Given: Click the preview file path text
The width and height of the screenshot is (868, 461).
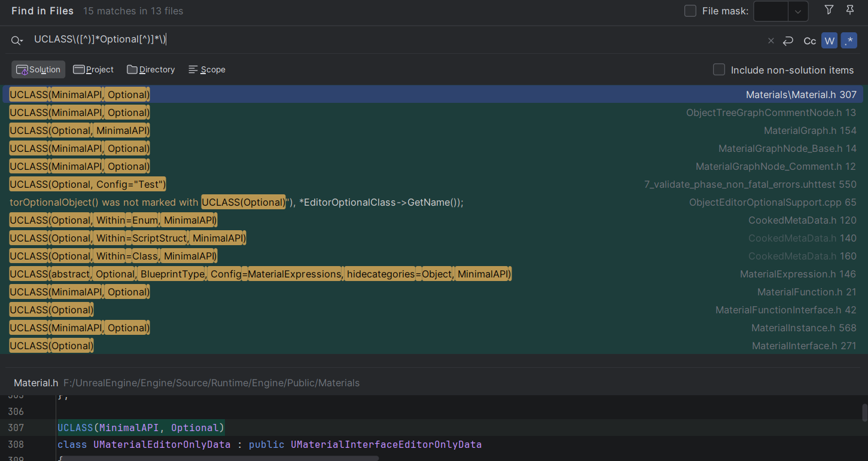Looking at the screenshot, I should (212, 383).
